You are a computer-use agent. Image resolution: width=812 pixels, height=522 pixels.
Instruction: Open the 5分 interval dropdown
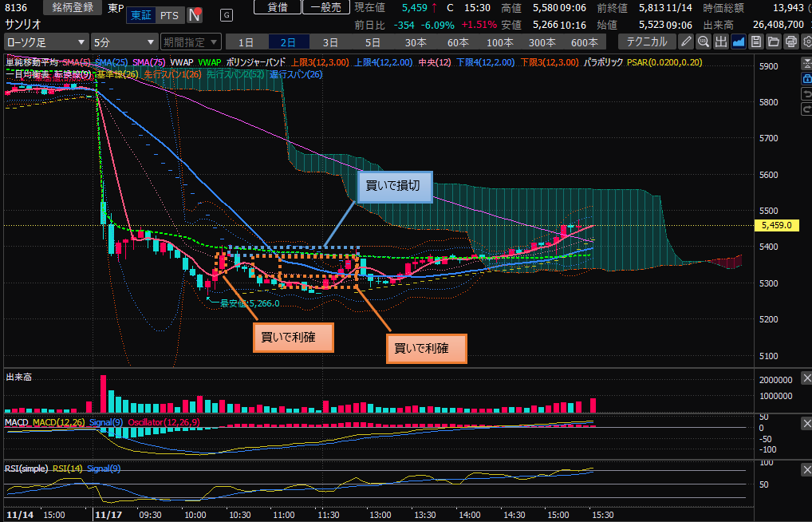coord(124,42)
